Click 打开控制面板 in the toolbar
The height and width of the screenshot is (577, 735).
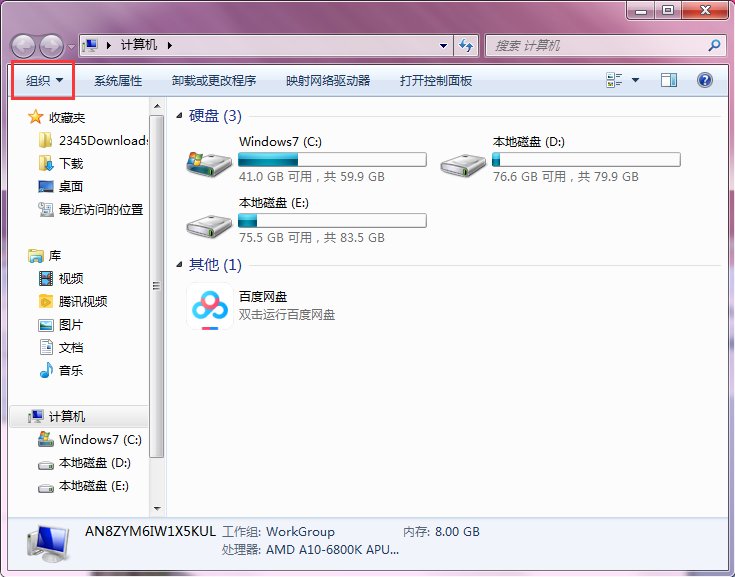[436, 81]
